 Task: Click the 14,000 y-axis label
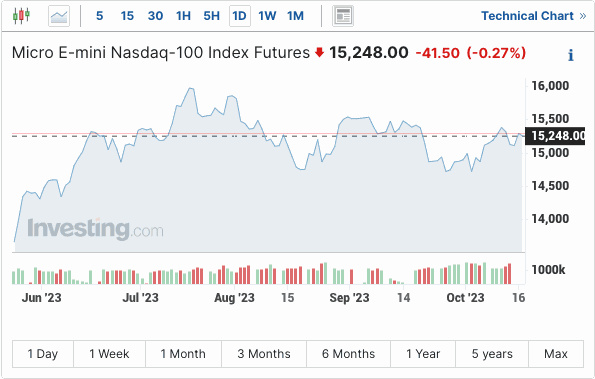(550, 219)
